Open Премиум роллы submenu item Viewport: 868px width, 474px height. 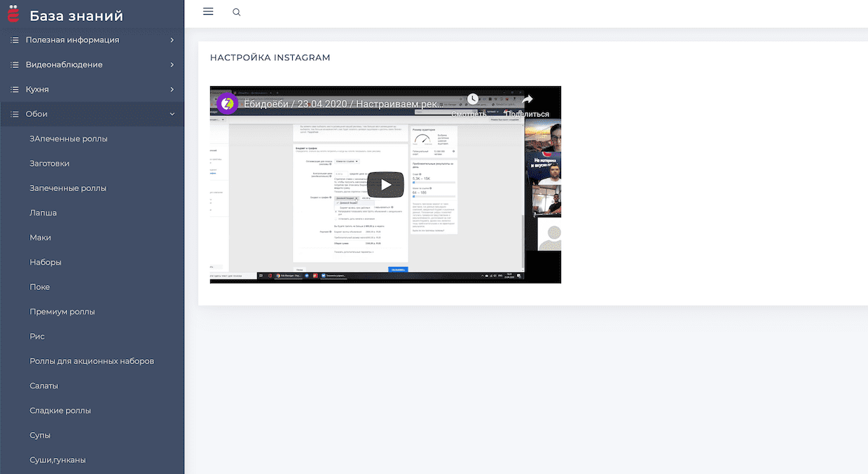pyautogui.click(x=62, y=312)
